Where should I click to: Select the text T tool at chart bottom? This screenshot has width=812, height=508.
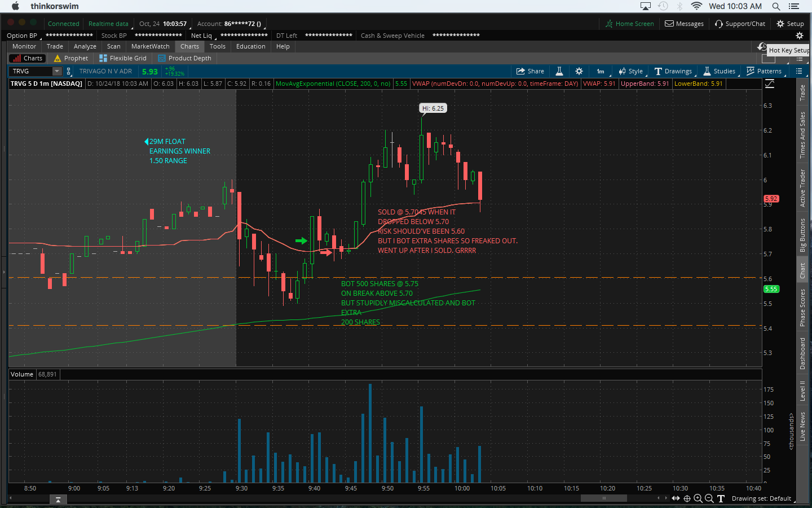point(721,498)
